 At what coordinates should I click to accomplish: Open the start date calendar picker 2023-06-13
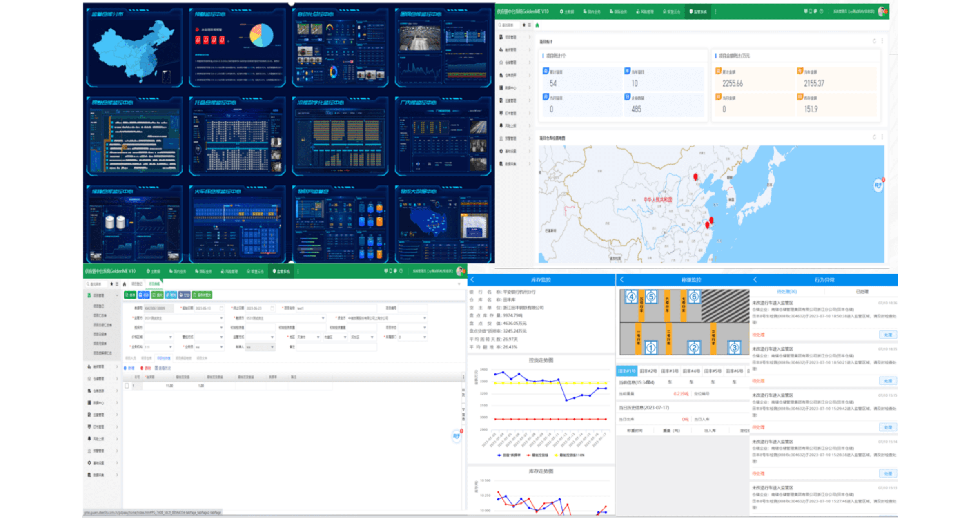click(x=222, y=308)
